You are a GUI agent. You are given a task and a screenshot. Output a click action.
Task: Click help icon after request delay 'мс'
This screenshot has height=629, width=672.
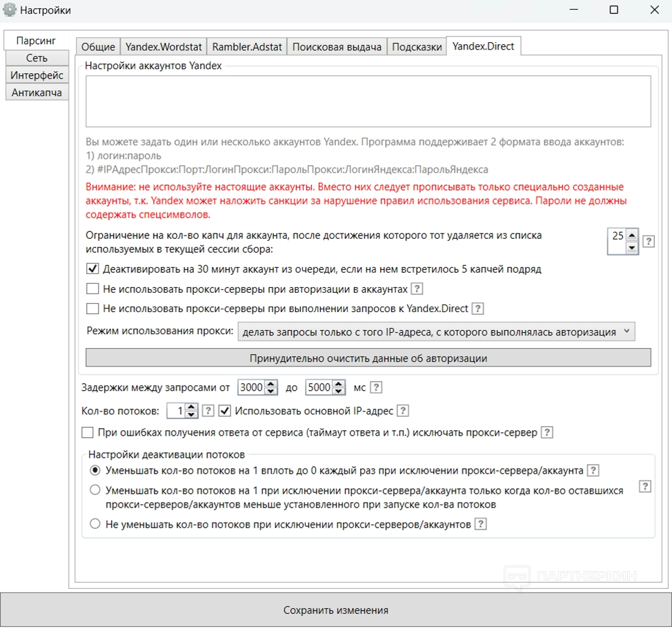coord(376,387)
